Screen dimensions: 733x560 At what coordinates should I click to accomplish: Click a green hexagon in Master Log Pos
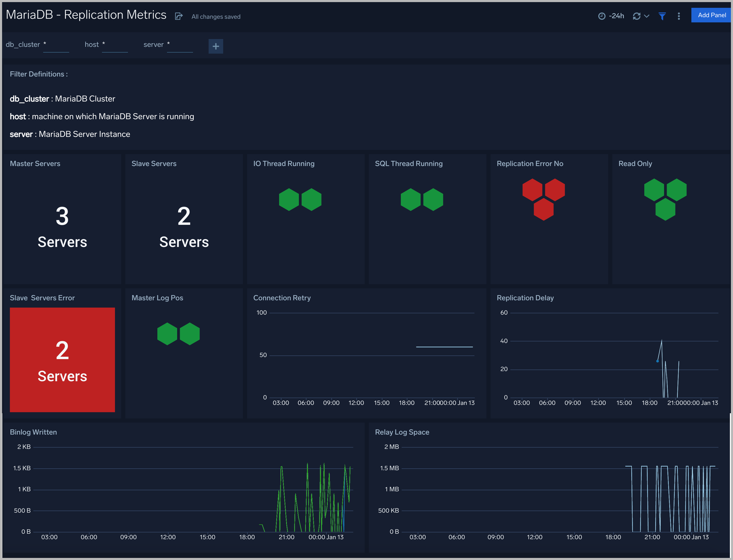(168, 333)
